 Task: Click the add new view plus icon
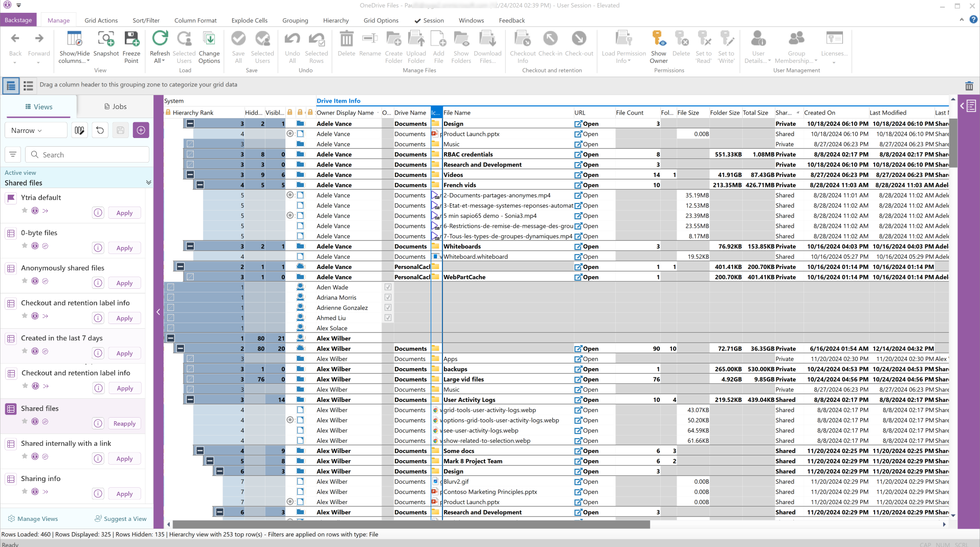pyautogui.click(x=141, y=130)
